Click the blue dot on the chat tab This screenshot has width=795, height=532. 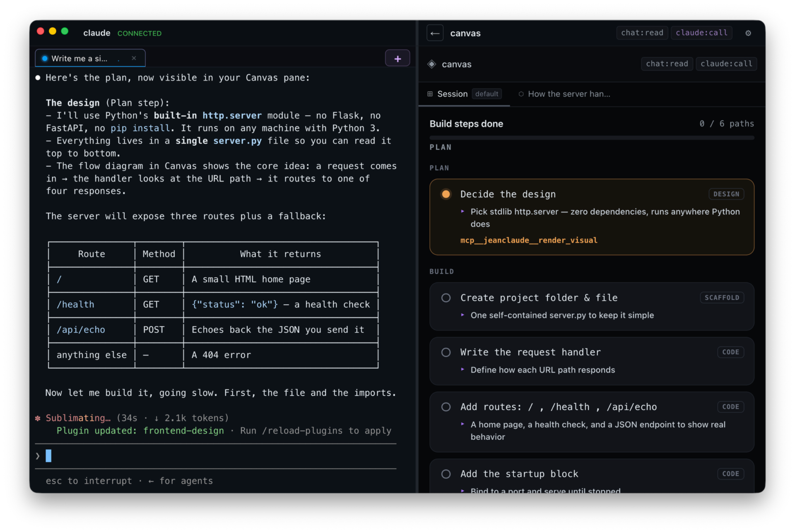(45, 58)
